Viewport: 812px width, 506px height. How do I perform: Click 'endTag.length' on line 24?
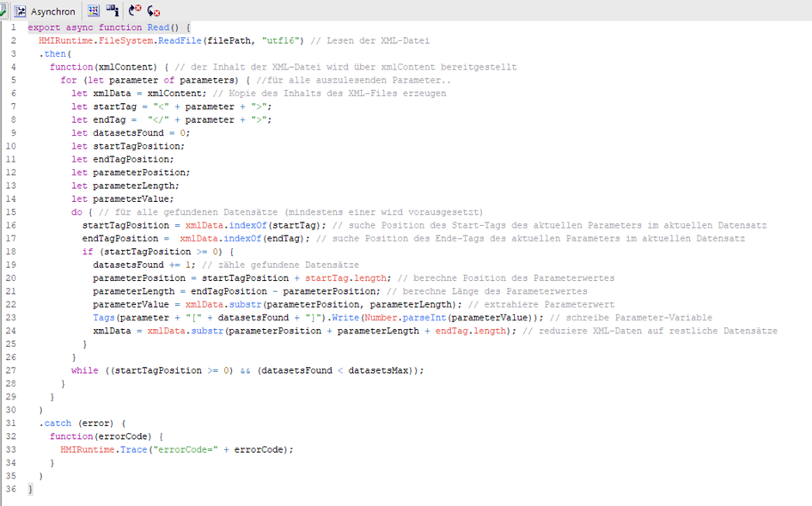click(x=470, y=331)
